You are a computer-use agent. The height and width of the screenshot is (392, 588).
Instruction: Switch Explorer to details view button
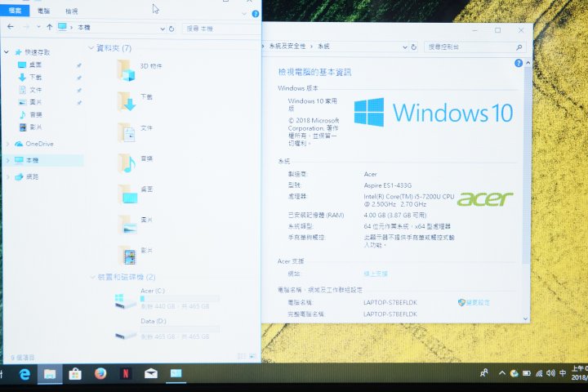coord(241,355)
